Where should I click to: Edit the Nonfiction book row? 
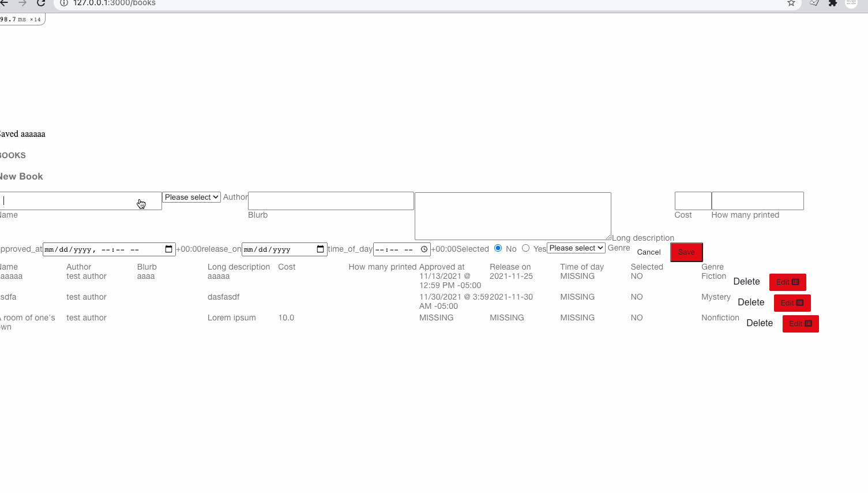click(x=800, y=324)
